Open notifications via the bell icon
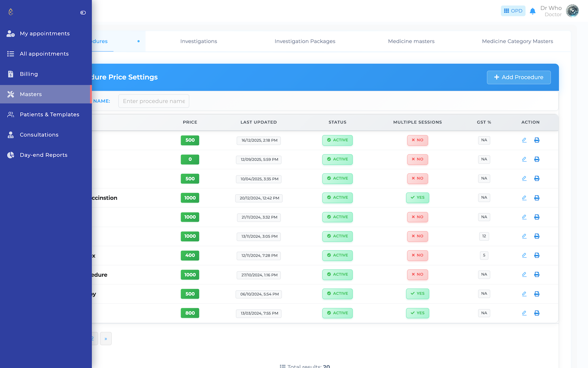588x368 pixels. click(533, 11)
